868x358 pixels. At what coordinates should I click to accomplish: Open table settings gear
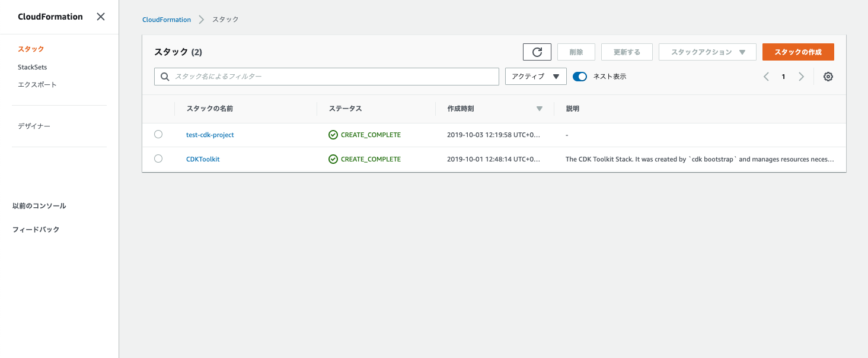828,77
